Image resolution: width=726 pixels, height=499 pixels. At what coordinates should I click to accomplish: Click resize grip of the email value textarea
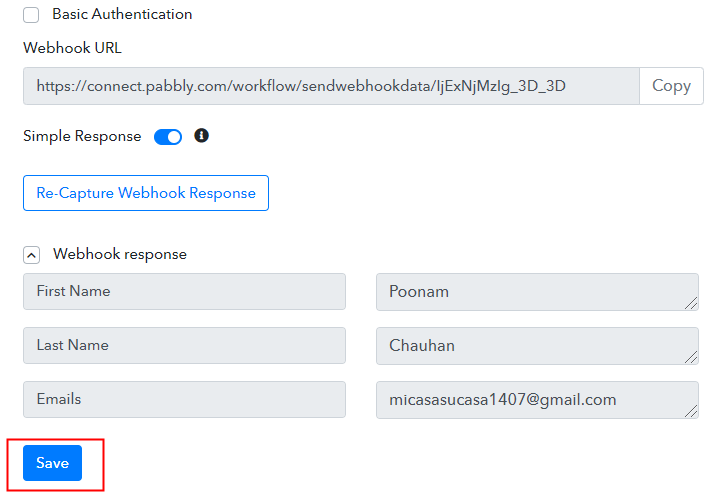click(691, 412)
